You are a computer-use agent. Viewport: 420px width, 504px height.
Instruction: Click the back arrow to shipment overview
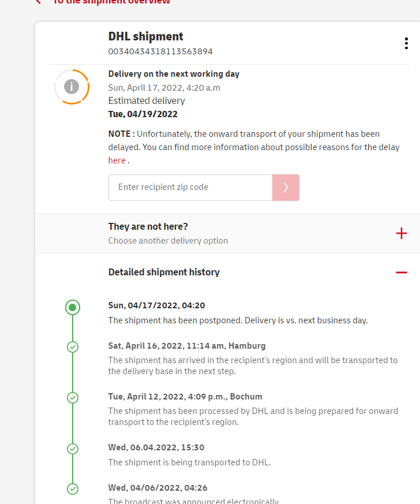point(38,2)
